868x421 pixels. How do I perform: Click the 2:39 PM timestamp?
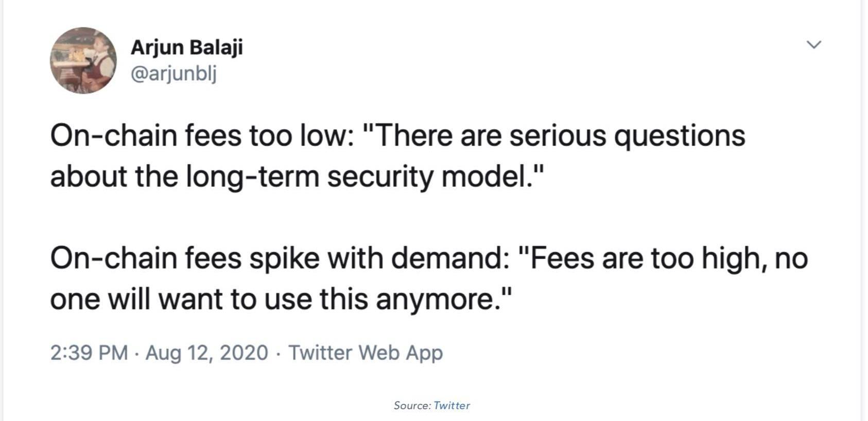89,353
